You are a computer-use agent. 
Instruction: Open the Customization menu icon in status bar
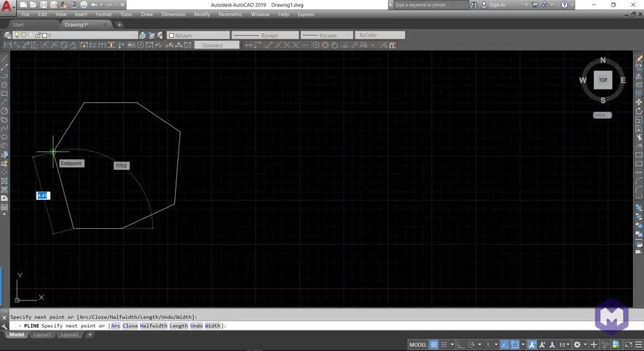(638, 345)
